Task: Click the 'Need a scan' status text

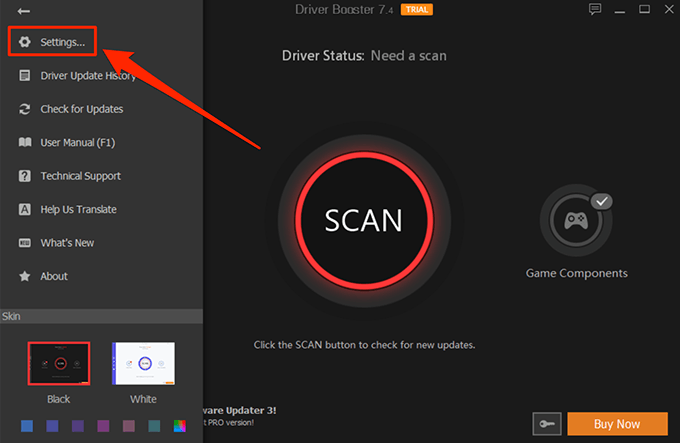Action: pyautogui.click(x=409, y=56)
